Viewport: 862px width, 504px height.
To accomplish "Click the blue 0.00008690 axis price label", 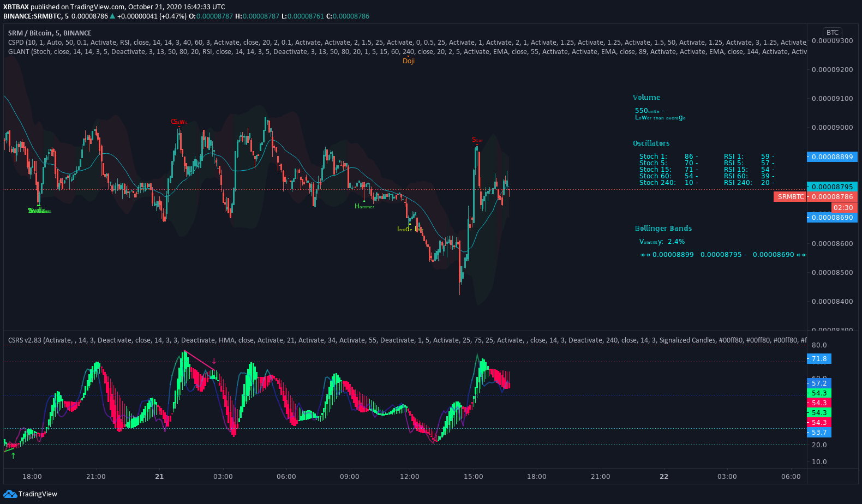I will (x=833, y=218).
